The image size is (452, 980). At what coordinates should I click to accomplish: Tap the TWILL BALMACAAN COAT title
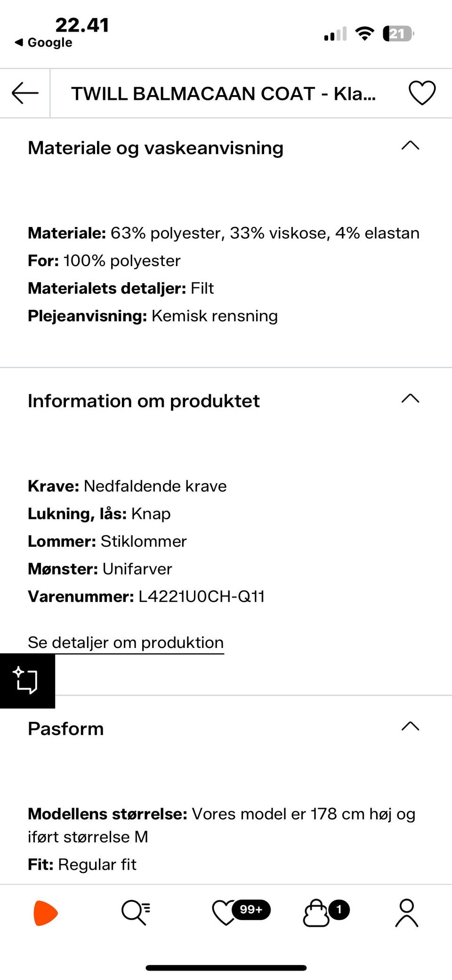point(223,93)
